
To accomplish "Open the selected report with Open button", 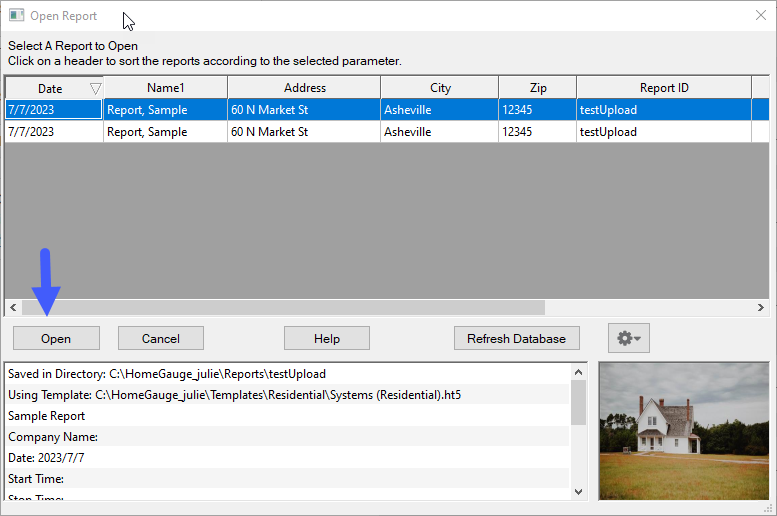I will click(56, 339).
